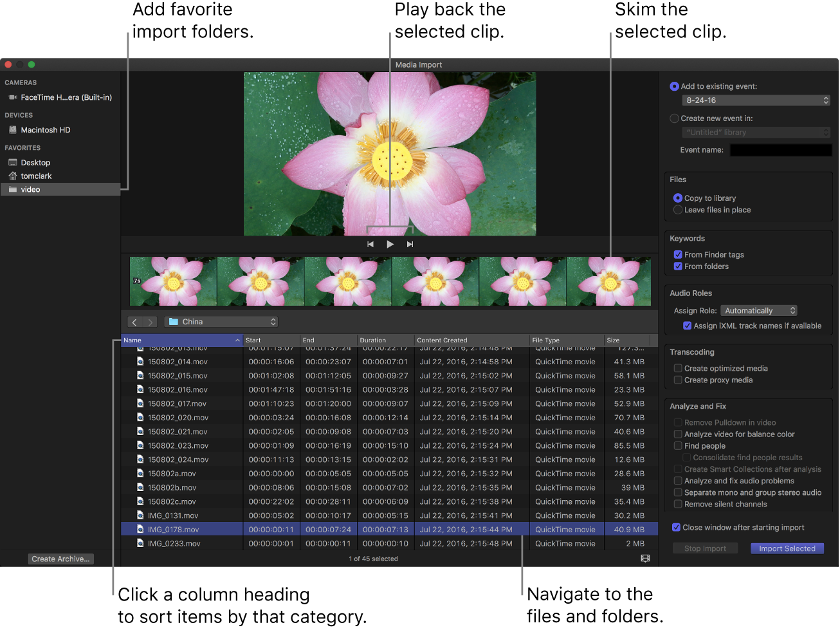
Task: Click the filmstrip view icon
Action: point(645,559)
